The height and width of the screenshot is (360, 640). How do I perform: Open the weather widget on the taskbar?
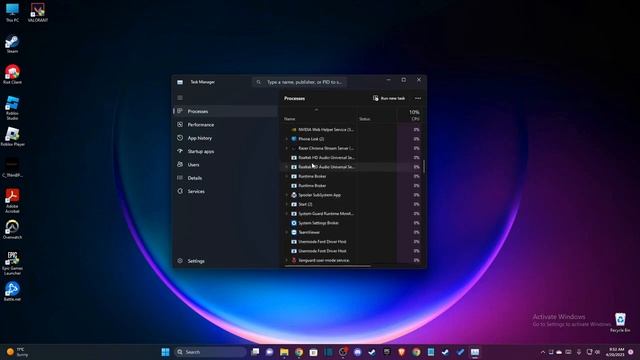click(x=18, y=352)
